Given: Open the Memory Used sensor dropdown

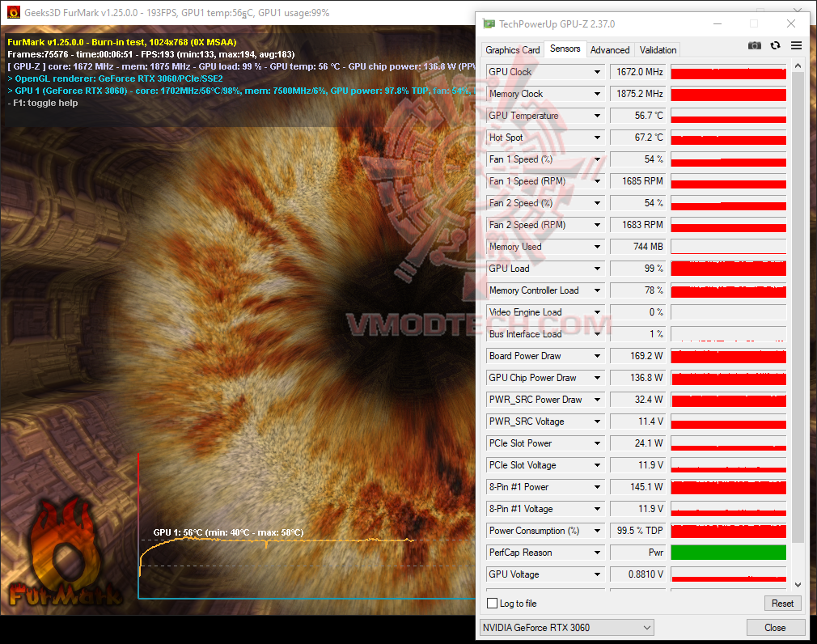Looking at the screenshot, I should [597, 247].
